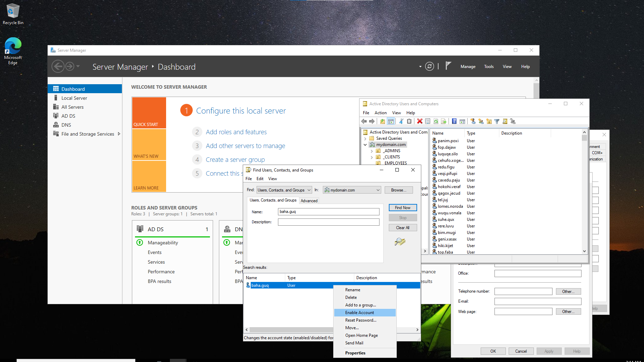644x362 pixels.
Task: Select Local Server in Server Manager sidebar
Action: click(x=85, y=98)
